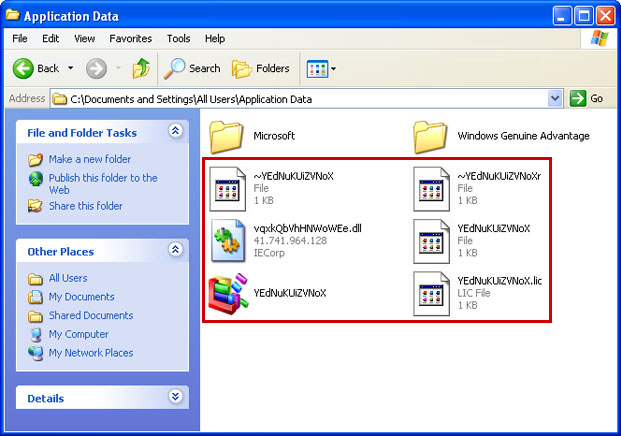The height and width of the screenshot is (436, 621).
Task: Select the Windows Genuine Advantage folder name
Action: point(524,136)
